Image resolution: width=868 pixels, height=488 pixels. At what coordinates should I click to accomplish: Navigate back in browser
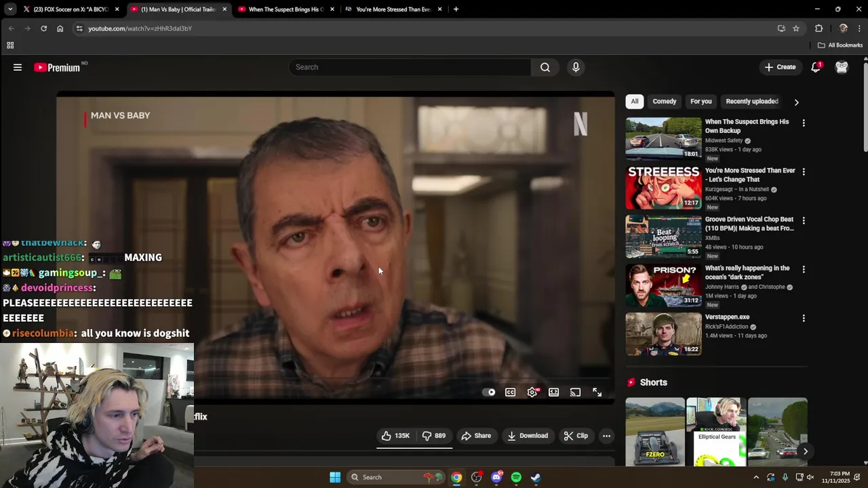click(x=11, y=28)
